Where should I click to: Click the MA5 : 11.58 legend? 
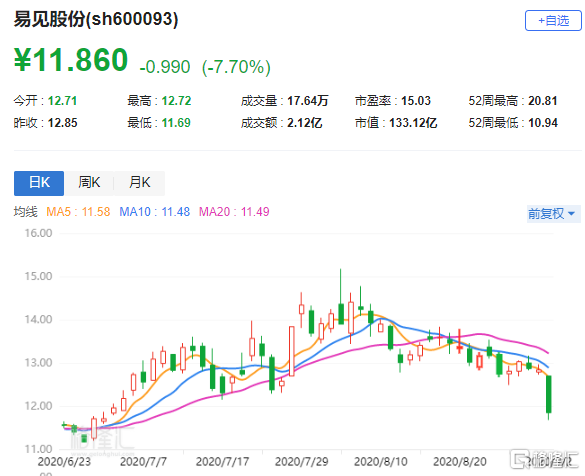click(x=78, y=212)
